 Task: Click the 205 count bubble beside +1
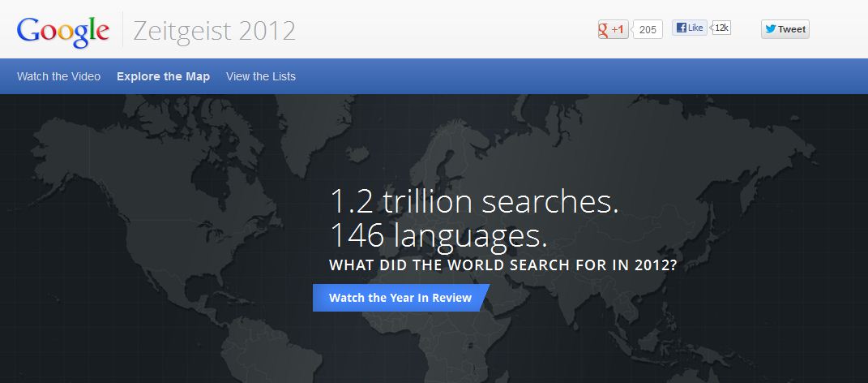(647, 29)
